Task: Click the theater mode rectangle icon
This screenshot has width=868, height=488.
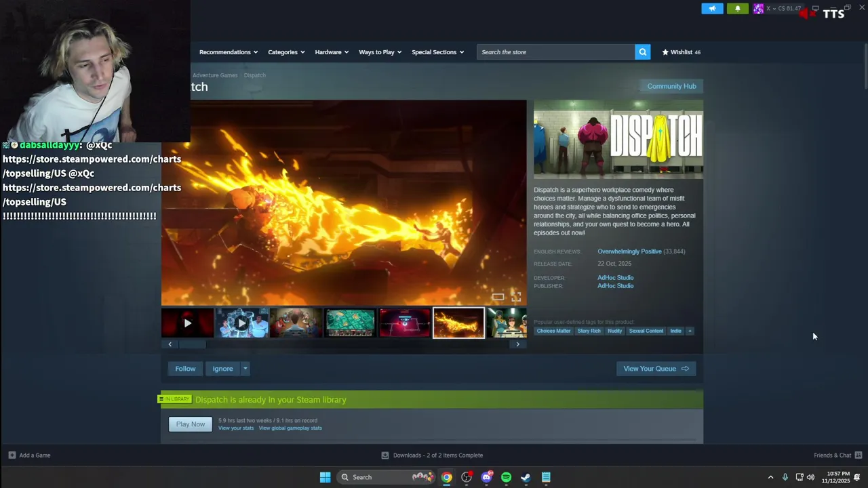Action: point(498,297)
